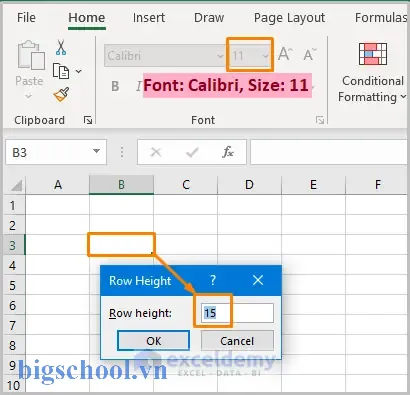Select row 5 header

13,285
